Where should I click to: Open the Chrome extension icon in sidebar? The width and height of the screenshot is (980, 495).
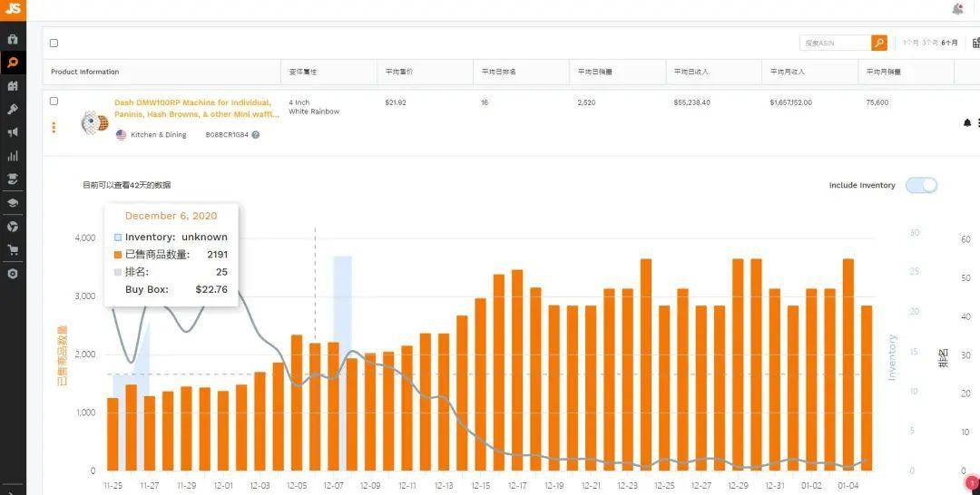pos(13,227)
